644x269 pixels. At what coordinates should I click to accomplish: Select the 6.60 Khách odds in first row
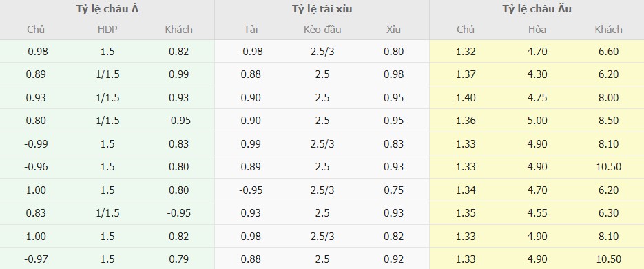tap(609, 52)
